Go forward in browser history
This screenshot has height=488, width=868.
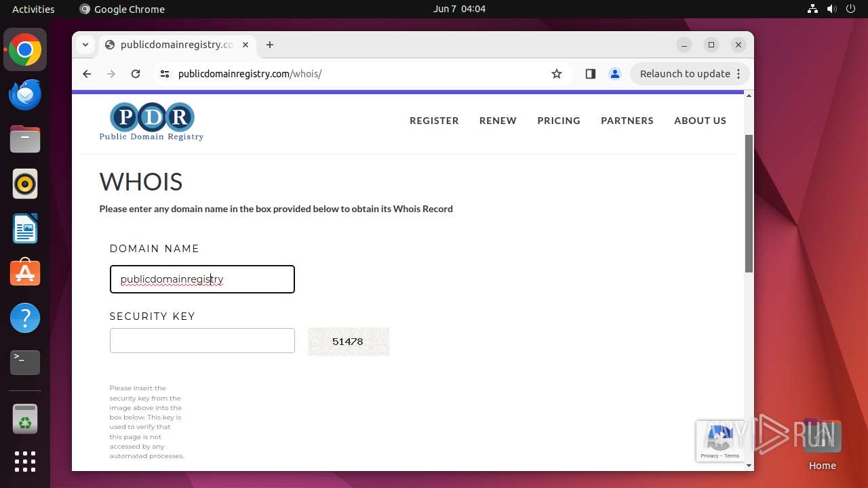(111, 74)
